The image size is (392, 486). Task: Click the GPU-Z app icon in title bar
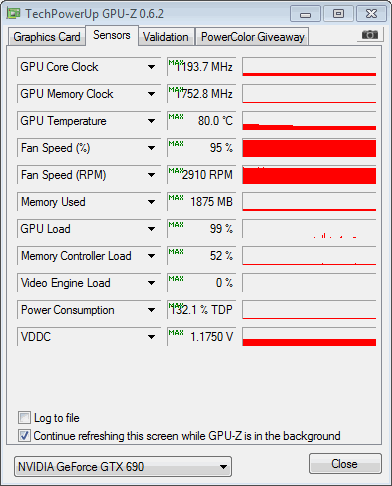(14, 14)
